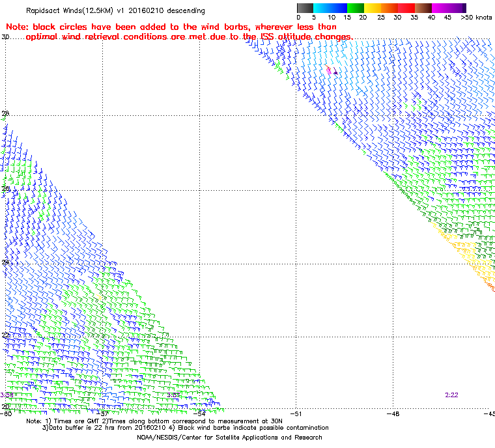Click the gray 0-5 knots color segment

click(305, 8)
